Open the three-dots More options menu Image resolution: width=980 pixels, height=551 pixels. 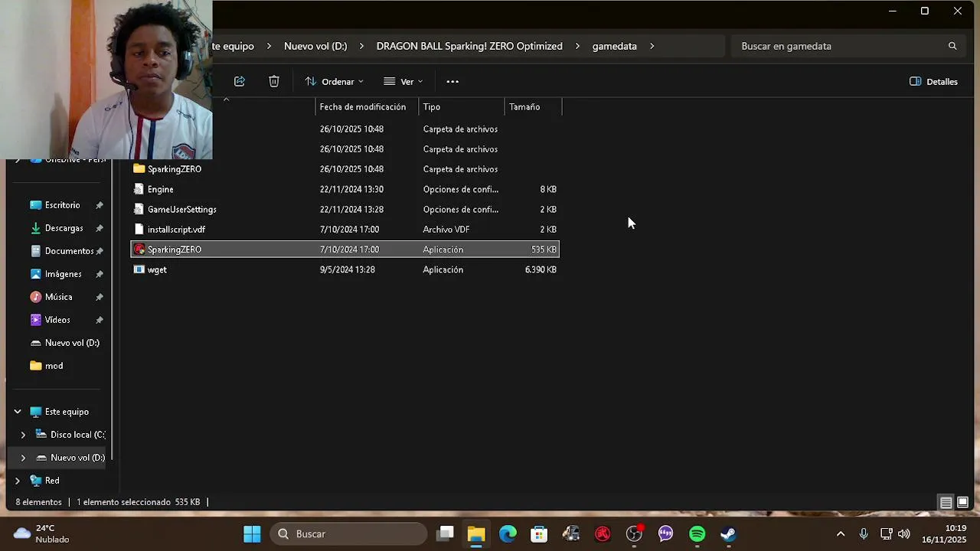pyautogui.click(x=452, y=81)
